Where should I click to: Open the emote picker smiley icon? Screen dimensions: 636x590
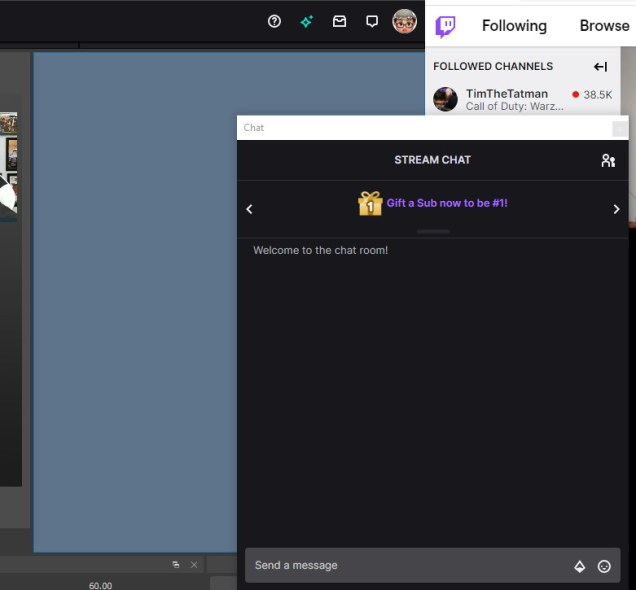[604, 566]
